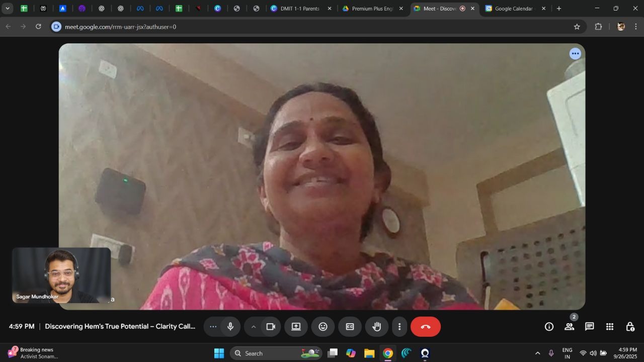Switch to the Google Calendar tab

[512, 9]
